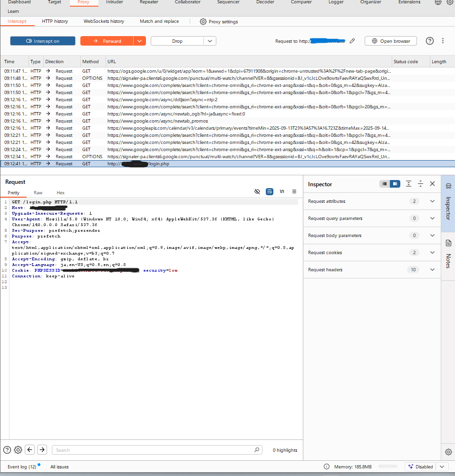
Task: Collapse all Inspector sections icon
Action: (420, 184)
